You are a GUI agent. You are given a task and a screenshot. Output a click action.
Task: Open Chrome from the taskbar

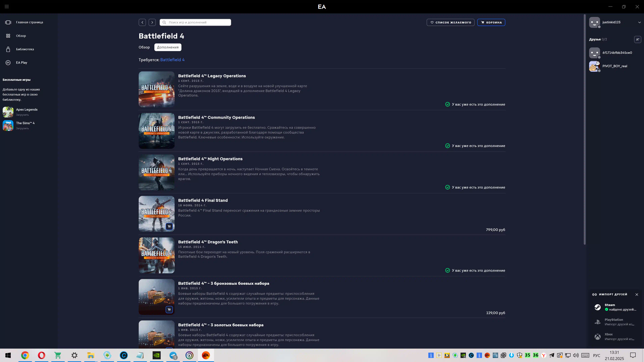pos(25,355)
